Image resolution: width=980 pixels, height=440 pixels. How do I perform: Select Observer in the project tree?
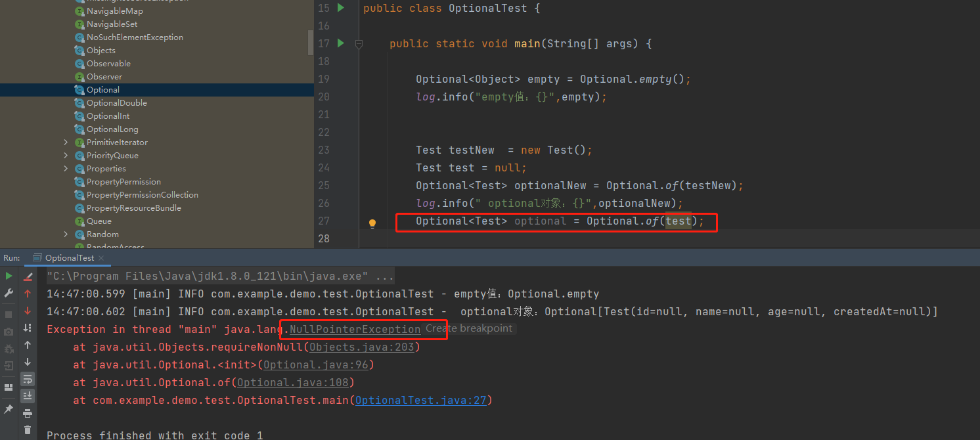pyautogui.click(x=104, y=77)
